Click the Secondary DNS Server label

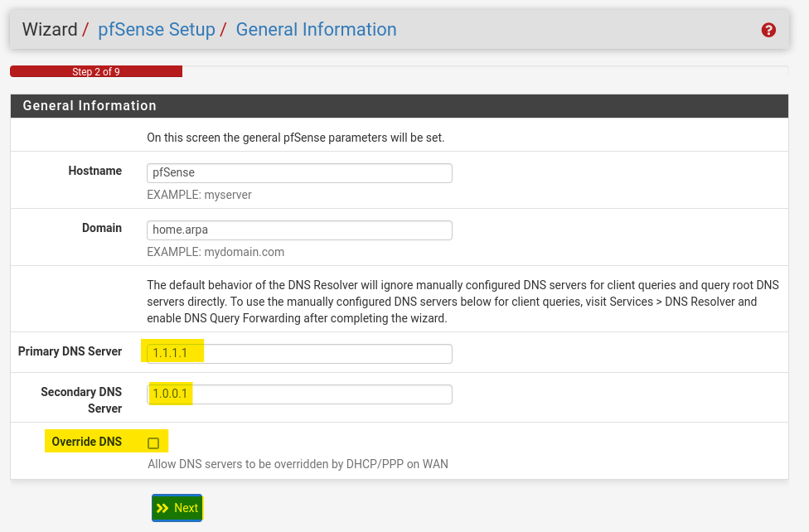(81, 400)
